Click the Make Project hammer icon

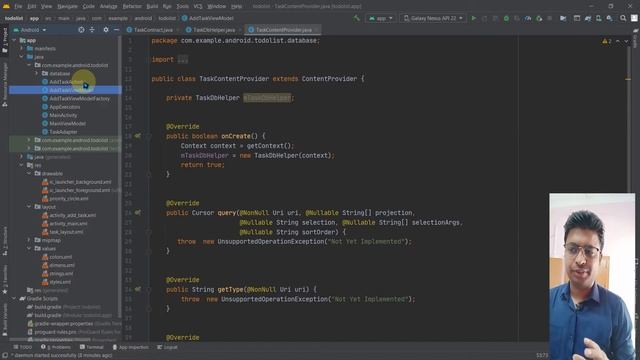point(357,18)
